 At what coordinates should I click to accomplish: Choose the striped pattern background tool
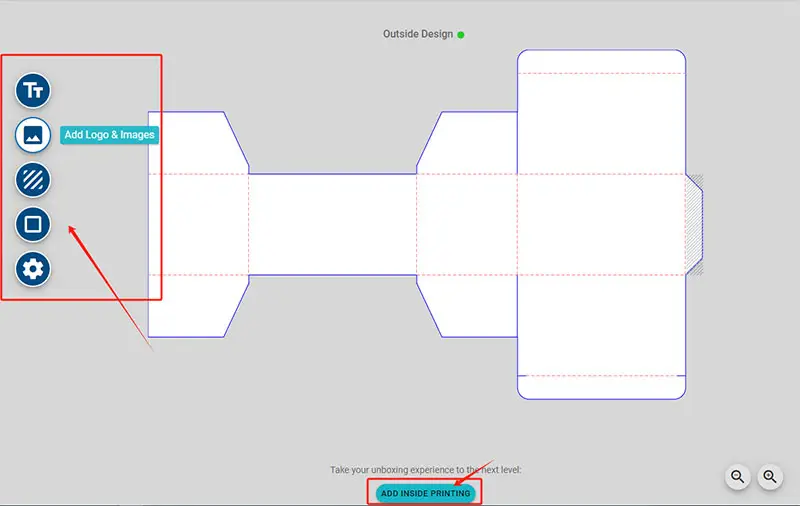point(33,180)
